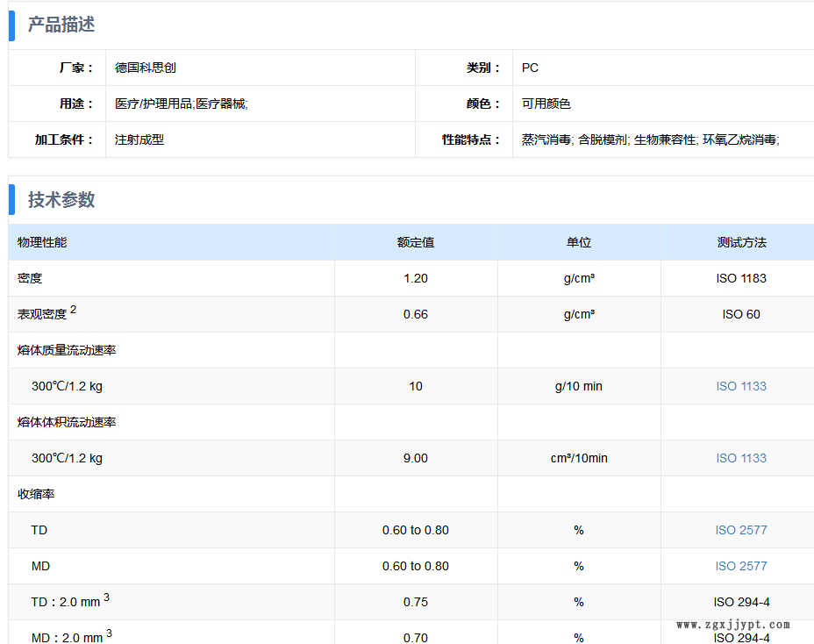Image resolution: width=814 pixels, height=644 pixels.
Task: Click ISO 60 test method cell
Action: click(x=740, y=314)
